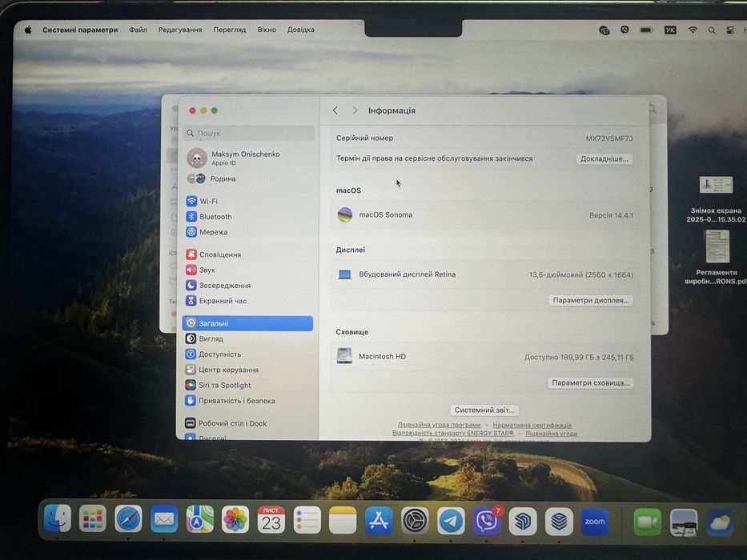The image size is (747, 560).
Task: Open Telegram from the Dock
Action: tap(451, 521)
